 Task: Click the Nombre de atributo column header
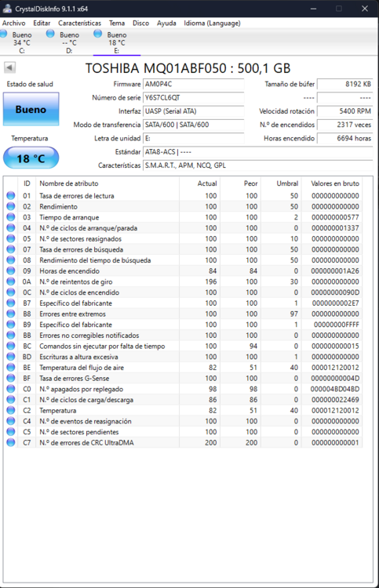tap(108, 183)
